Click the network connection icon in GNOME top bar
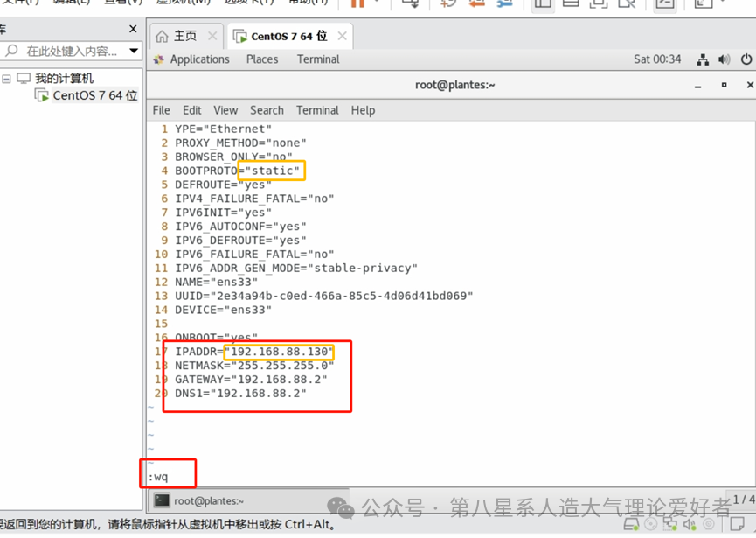The height and width of the screenshot is (538, 756). pyautogui.click(x=703, y=59)
